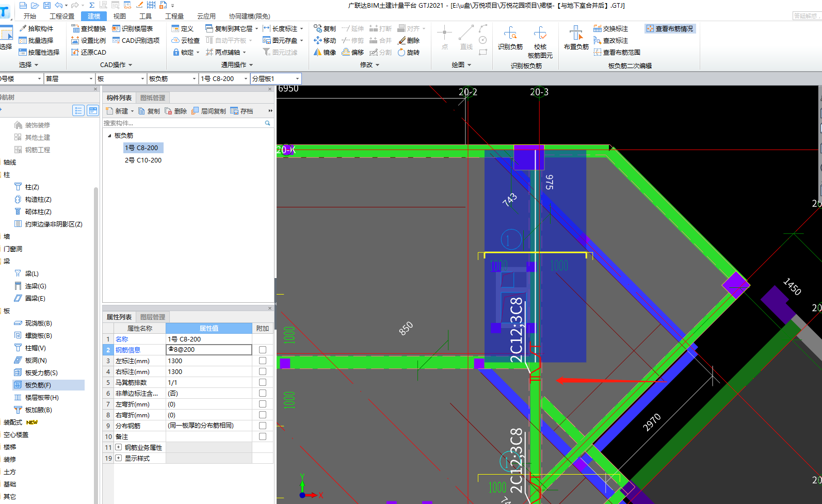Select the 镜像 mirror tool

coord(325,52)
